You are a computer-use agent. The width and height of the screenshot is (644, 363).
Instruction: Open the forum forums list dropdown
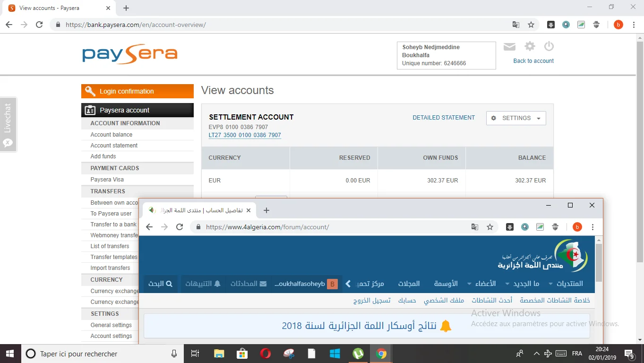550,284
